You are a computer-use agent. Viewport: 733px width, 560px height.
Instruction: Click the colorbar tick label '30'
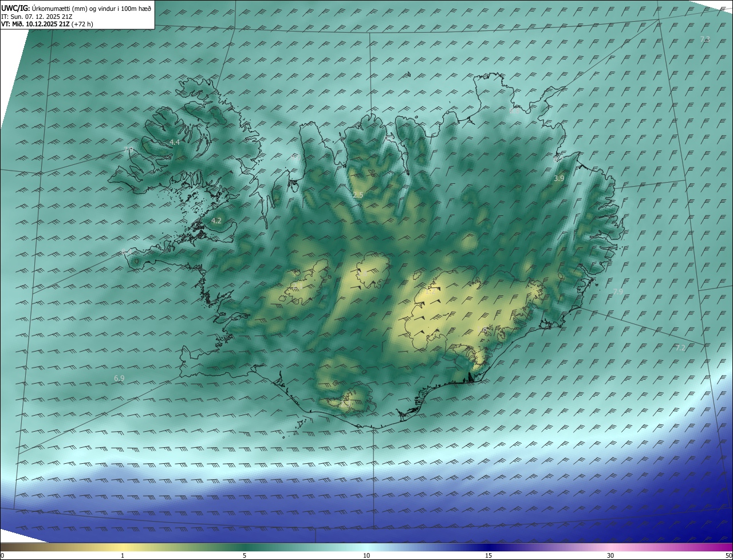point(610,555)
